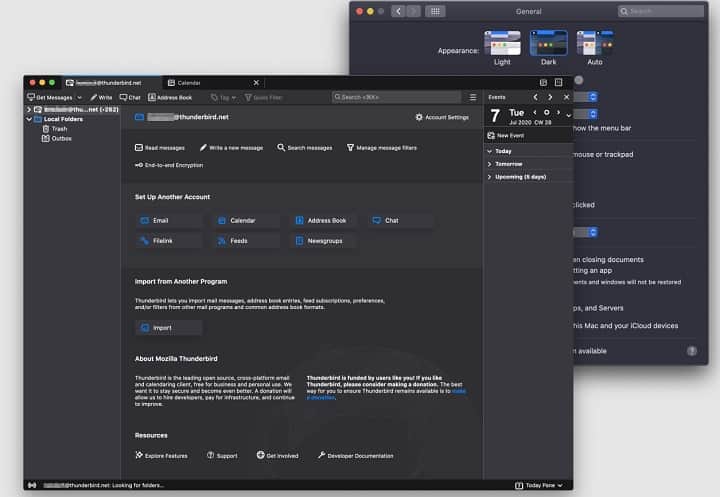The image size is (720, 497).
Task: Click Search messages magnifier
Action: (305, 147)
